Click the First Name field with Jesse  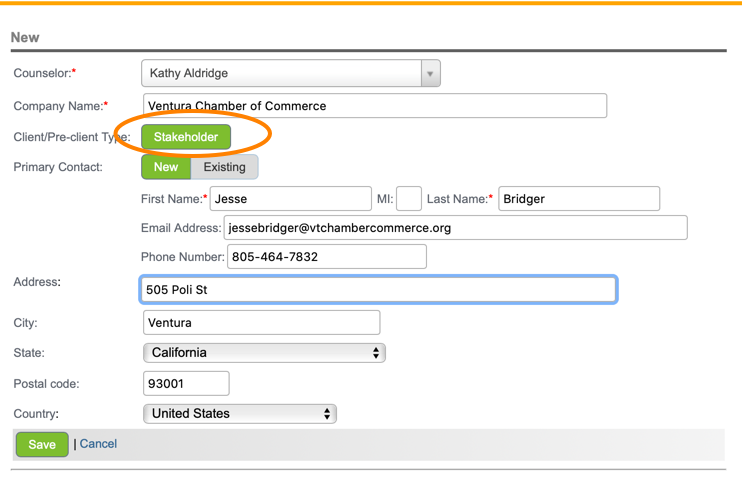[x=290, y=199]
